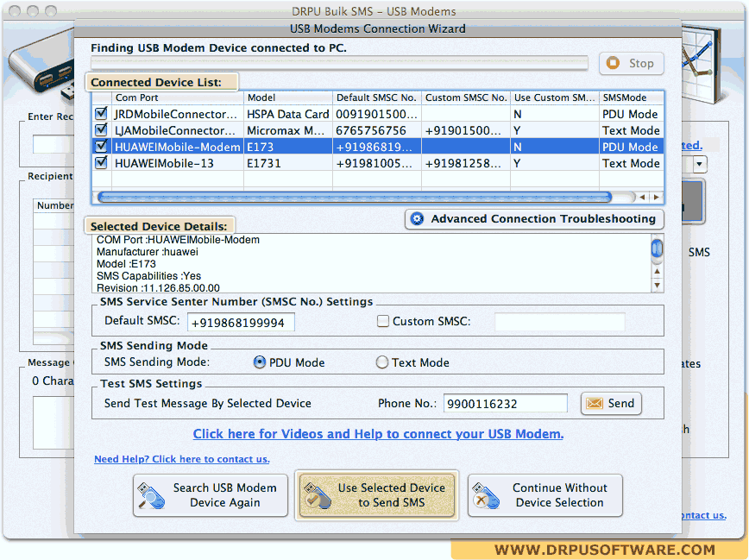Enable the Custom SMSC checkbox
749x560 pixels.
382,321
